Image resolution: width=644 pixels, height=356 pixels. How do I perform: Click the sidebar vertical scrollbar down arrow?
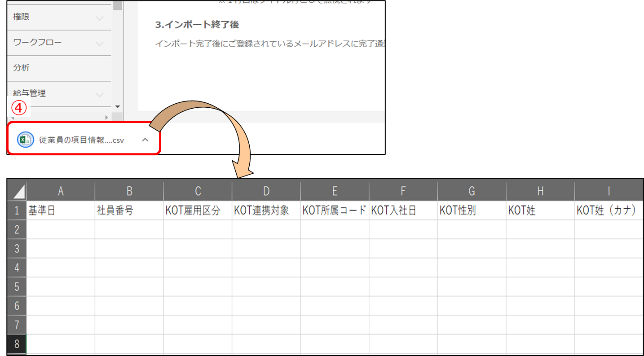(x=118, y=107)
